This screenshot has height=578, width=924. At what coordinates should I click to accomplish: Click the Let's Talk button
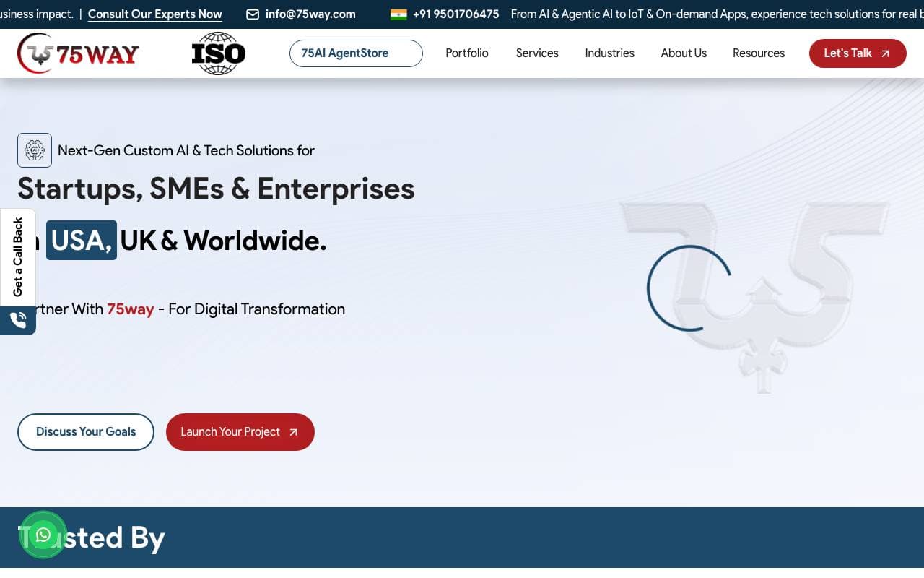pyautogui.click(x=858, y=53)
